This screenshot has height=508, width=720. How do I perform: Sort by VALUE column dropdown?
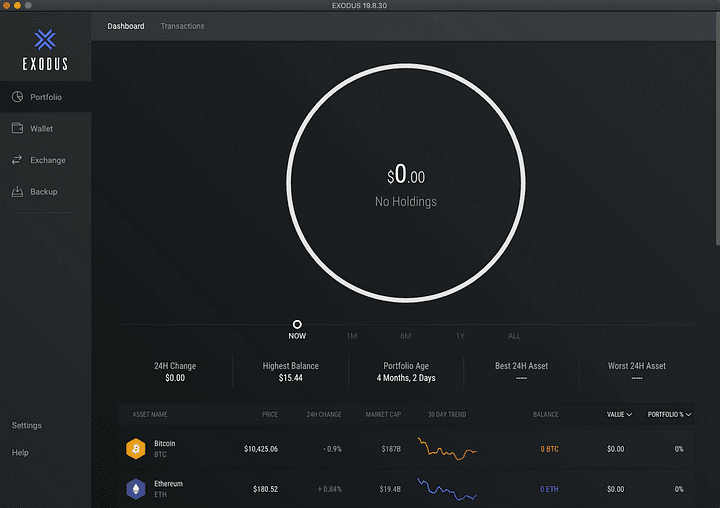619,414
